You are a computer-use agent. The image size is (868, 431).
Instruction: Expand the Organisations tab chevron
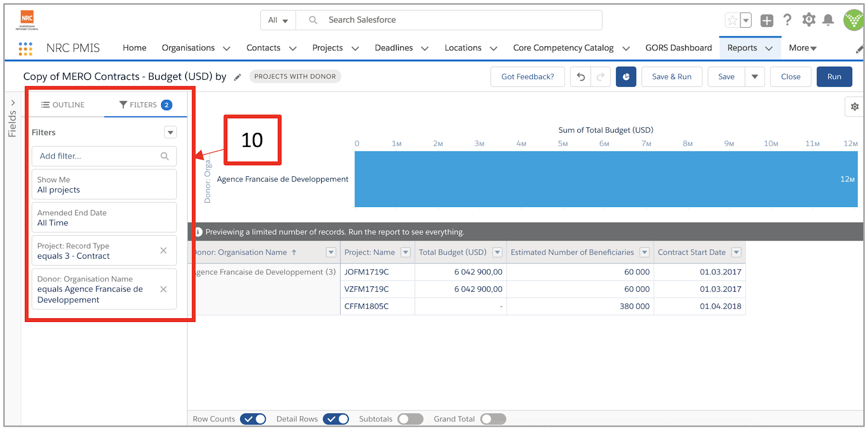pos(227,48)
